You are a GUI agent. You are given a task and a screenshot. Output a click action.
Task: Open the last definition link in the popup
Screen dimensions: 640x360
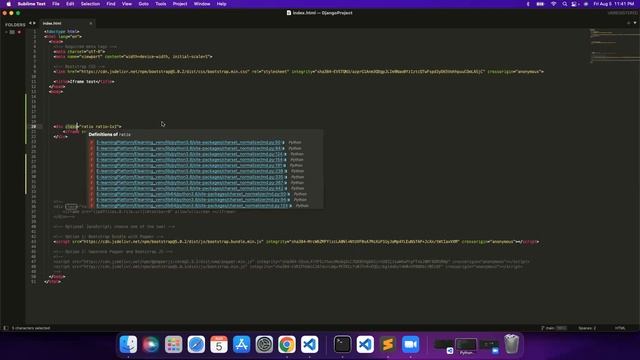[192, 205]
